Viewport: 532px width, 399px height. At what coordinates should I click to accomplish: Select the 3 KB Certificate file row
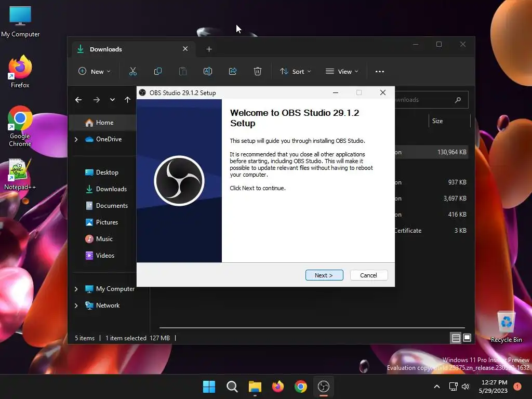pos(431,231)
